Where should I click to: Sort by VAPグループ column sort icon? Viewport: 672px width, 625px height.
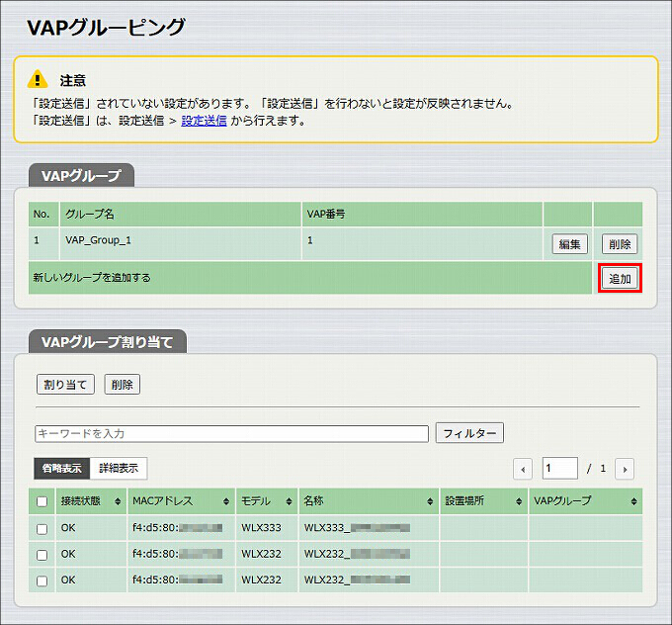click(x=633, y=501)
